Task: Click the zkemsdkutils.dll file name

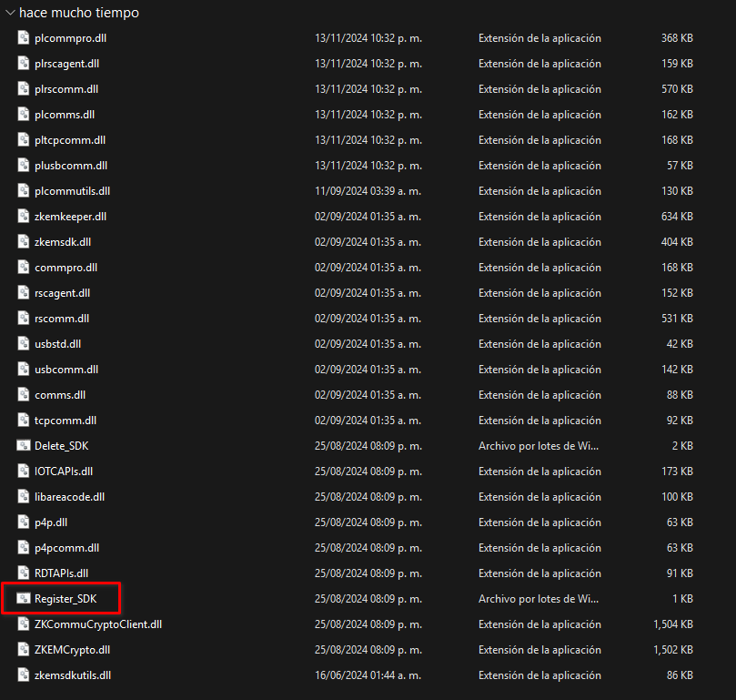Action: 72,675
